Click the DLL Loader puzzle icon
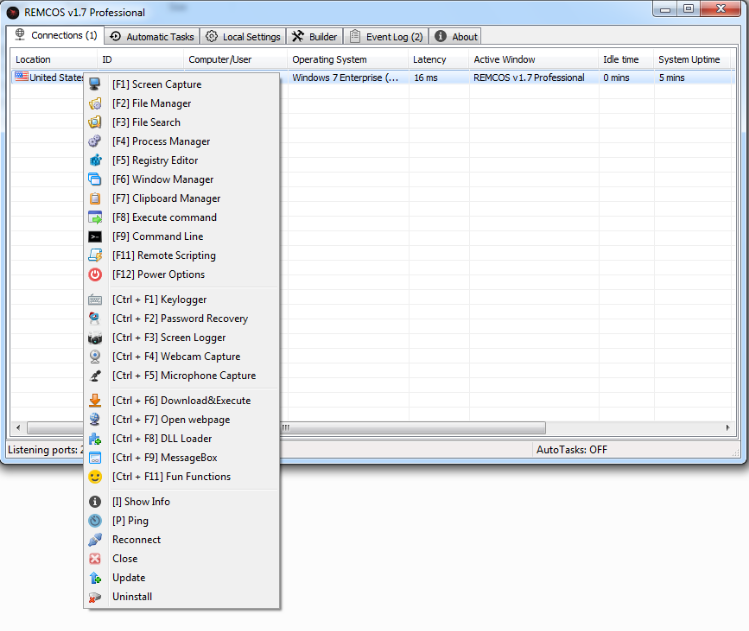This screenshot has width=749, height=631. point(95,438)
